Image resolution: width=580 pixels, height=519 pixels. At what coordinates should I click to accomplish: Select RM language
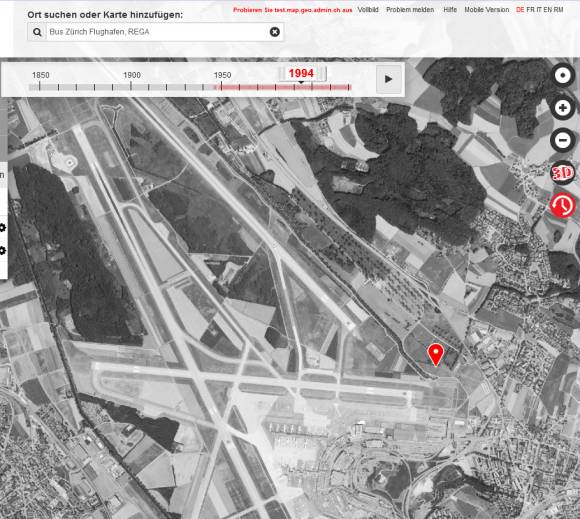tap(558, 10)
